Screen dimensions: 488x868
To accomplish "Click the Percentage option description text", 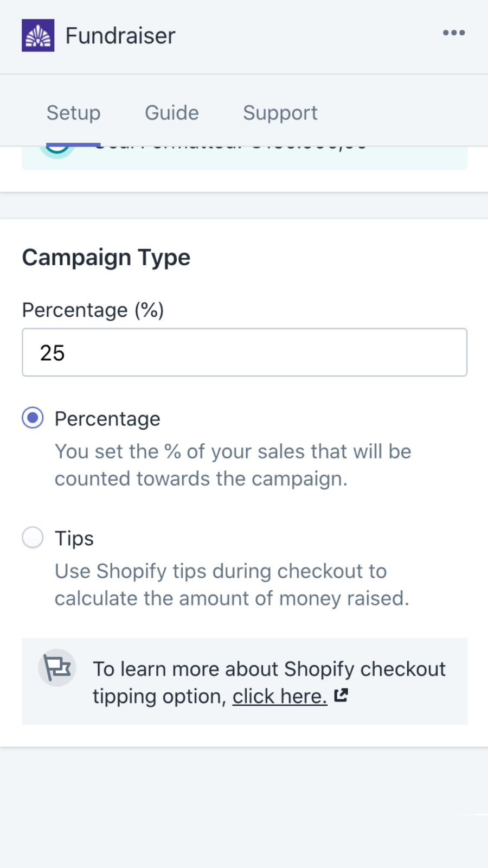I will point(233,465).
